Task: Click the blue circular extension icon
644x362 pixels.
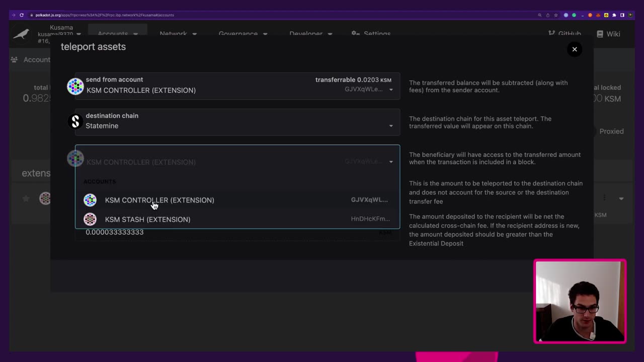Action: [x=566, y=15]
